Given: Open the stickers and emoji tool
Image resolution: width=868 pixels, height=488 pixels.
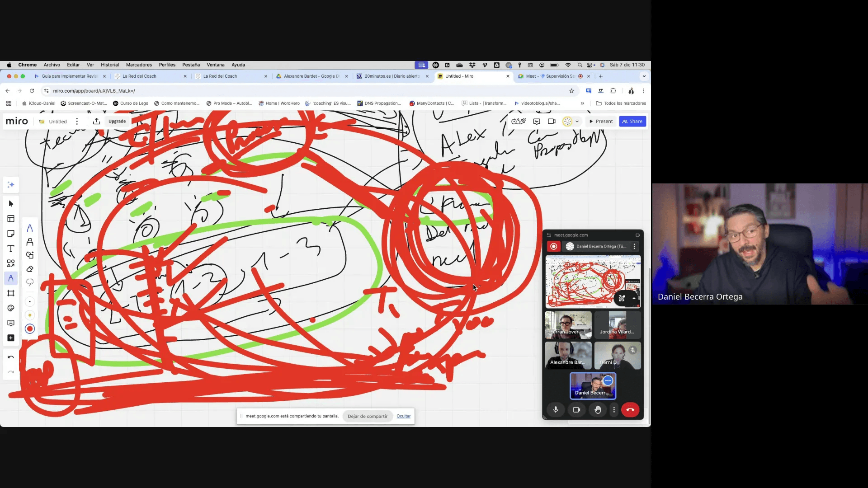Looking at the screenshot, I should tap(11, 308).
